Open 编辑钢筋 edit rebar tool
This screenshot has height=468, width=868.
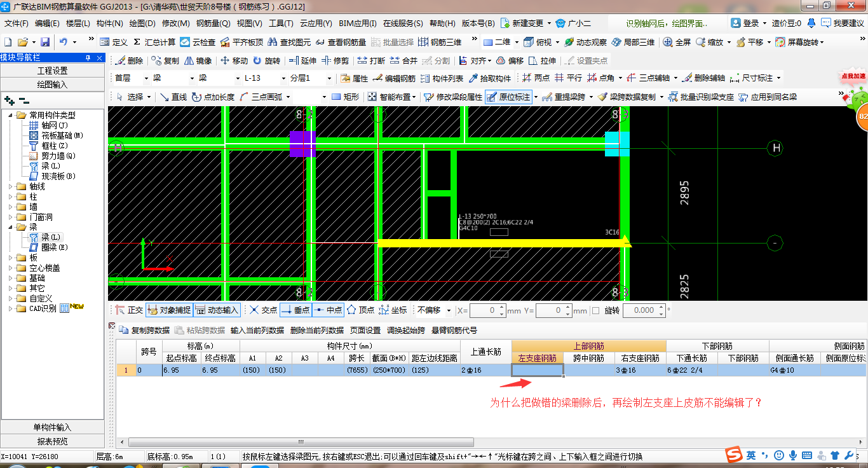(394, 78)
